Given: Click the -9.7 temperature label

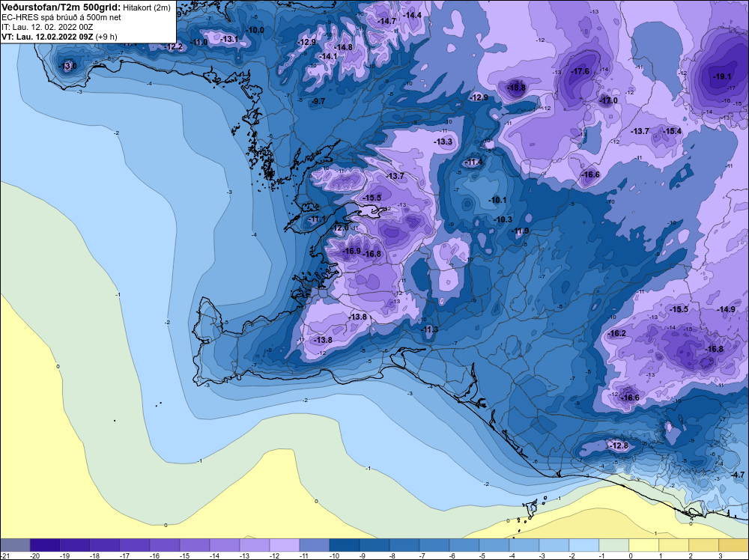Looking at the screenshot, I should [318, 101].
